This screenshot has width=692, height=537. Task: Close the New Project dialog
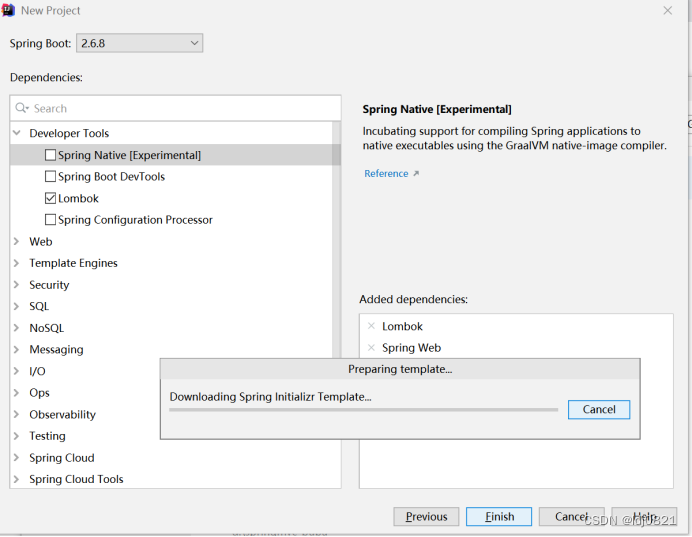[668, 10]
